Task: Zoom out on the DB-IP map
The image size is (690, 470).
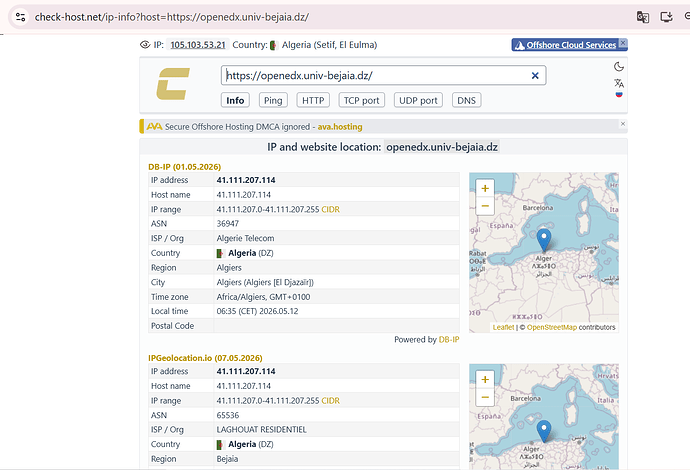Action: click(485, 206)
